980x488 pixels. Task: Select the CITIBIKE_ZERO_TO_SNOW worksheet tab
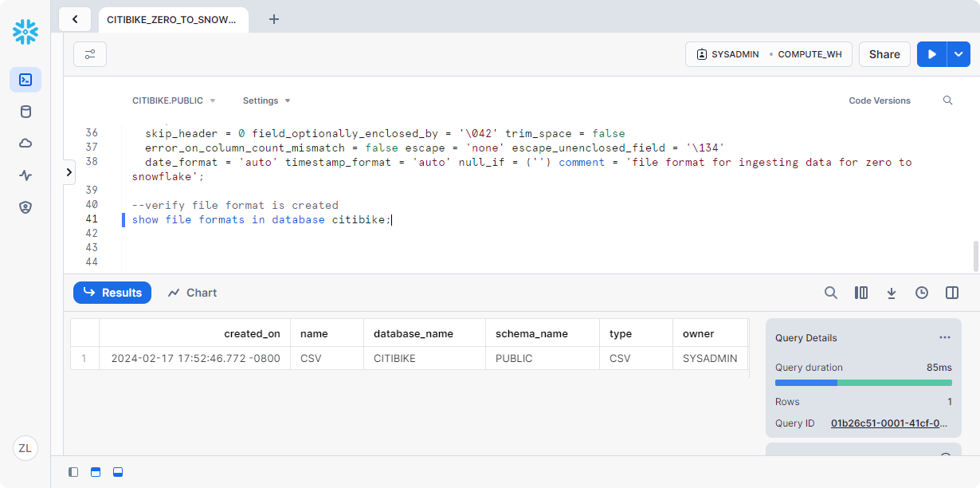click(172, 19)
